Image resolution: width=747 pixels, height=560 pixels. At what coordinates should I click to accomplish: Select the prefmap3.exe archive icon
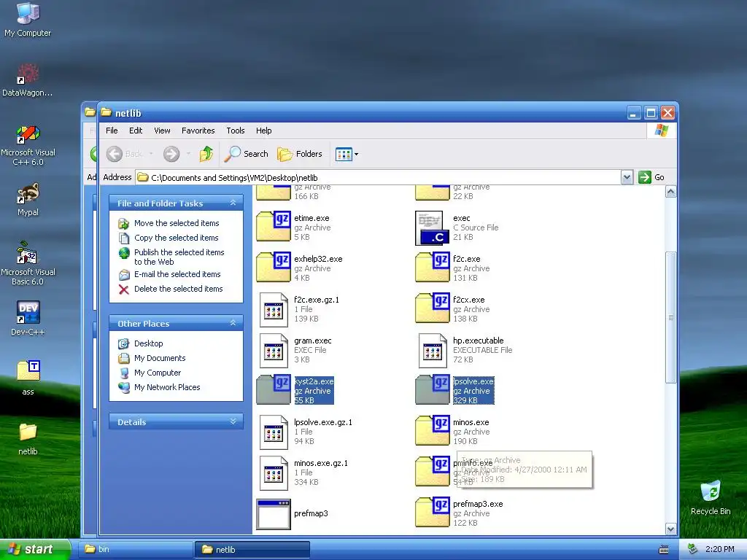tap(432, 512)
